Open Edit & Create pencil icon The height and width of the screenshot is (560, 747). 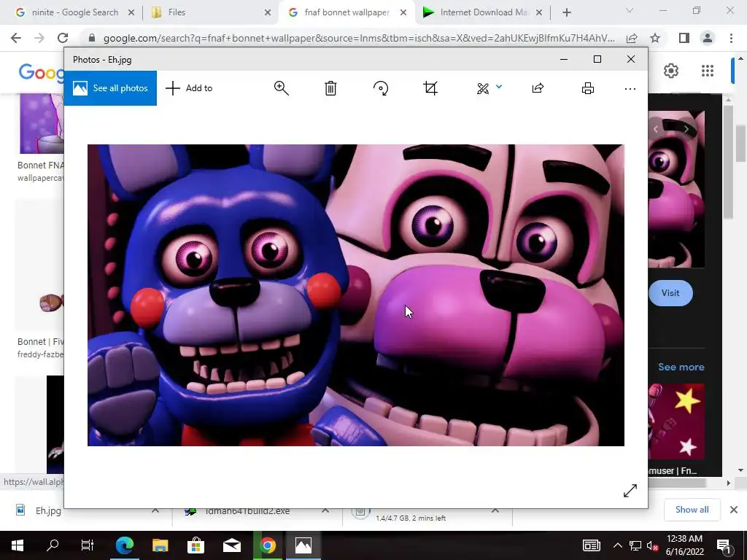(483, 88)
